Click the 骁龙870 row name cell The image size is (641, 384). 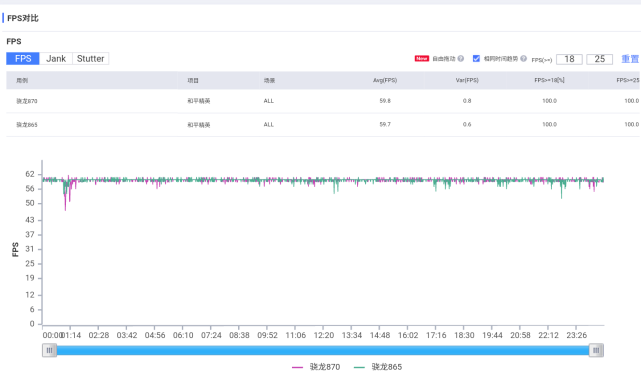click(x=27, y=101)
